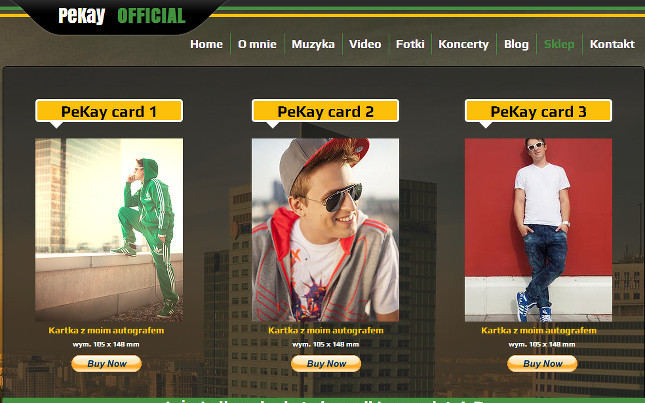
Task: Go to the Koncerty page
Action: coord(464,44)
